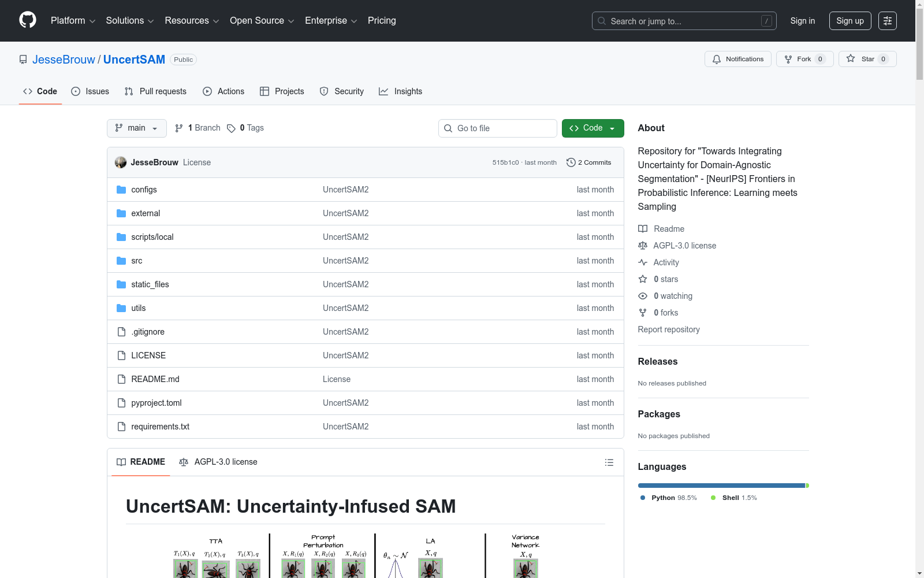Open the static_files folder
This screenshot has height=578, width=924.
[150, 284]
